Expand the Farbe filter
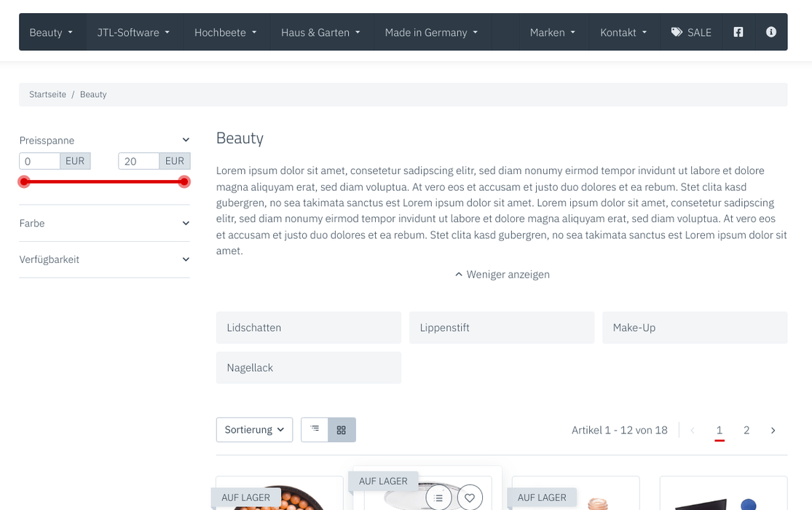Viewport: 812px width, 510px height. [x=105, y=224]
